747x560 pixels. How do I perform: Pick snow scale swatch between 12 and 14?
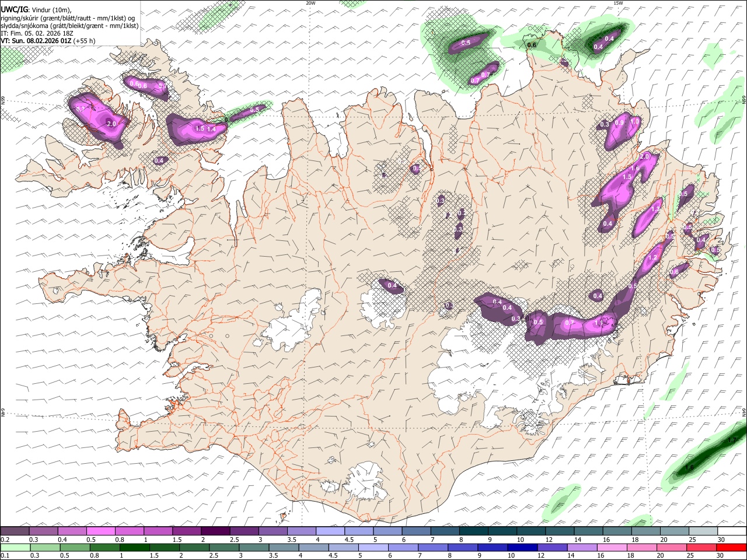pos(560,531)
